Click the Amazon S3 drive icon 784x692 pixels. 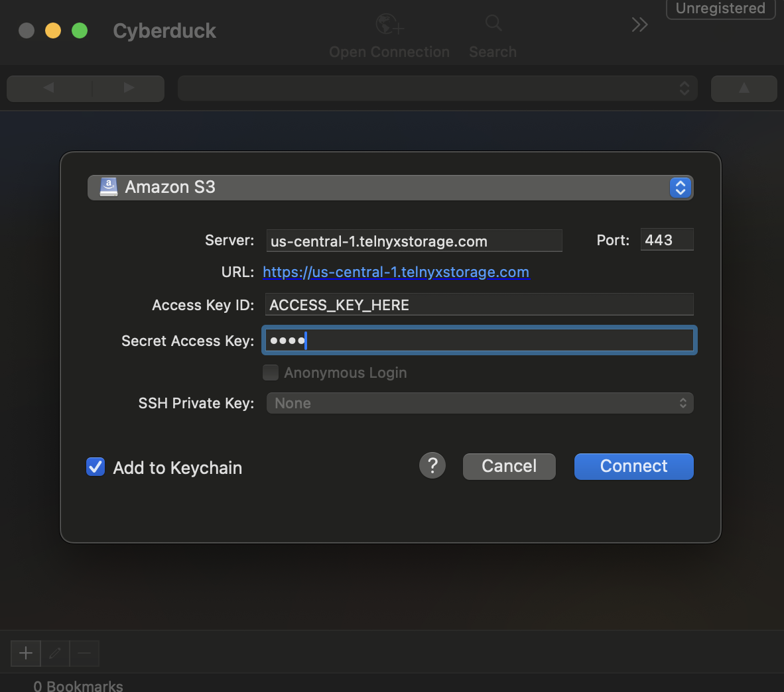(109, 187)
